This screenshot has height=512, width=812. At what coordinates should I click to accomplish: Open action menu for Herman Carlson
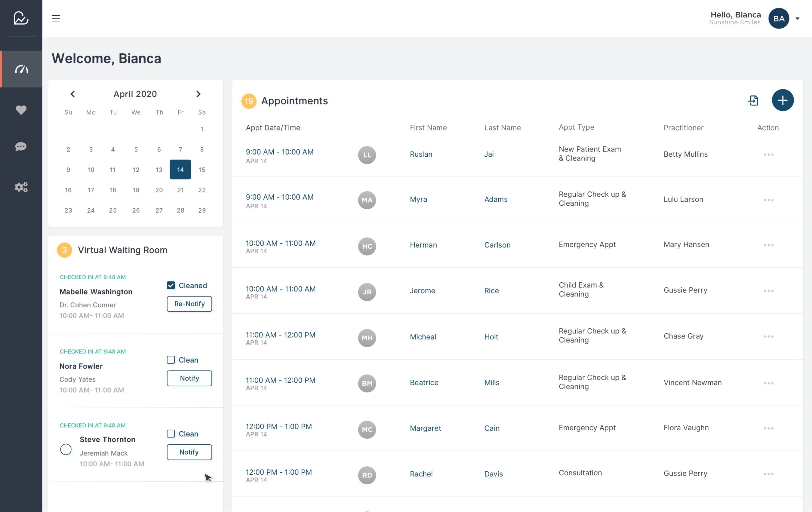[x=768, y=245]
